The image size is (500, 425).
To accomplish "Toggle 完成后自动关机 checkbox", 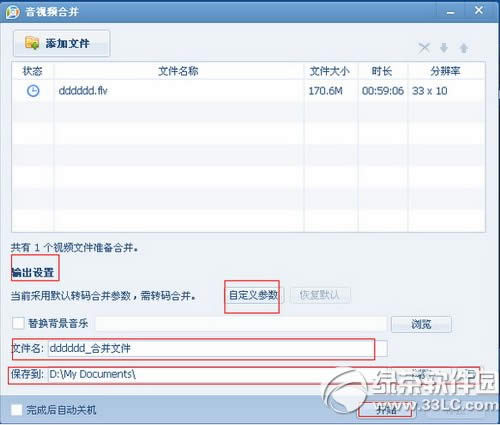I will [17, 410].
